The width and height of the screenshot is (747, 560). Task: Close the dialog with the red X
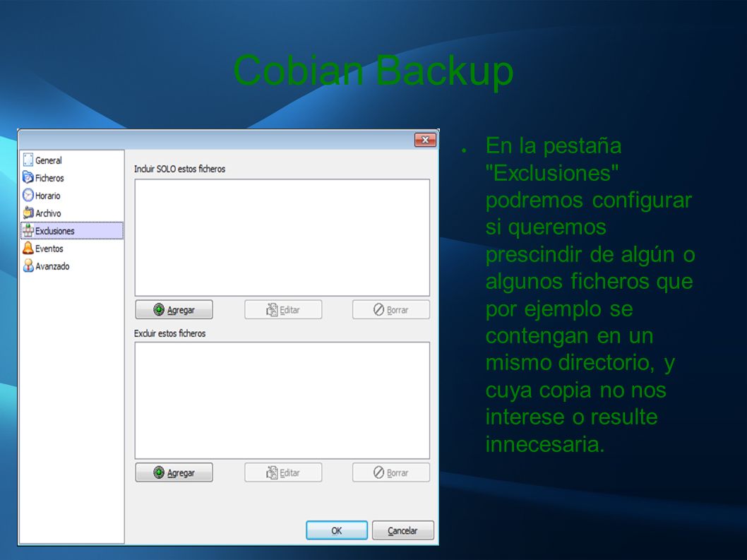(426, 140)
